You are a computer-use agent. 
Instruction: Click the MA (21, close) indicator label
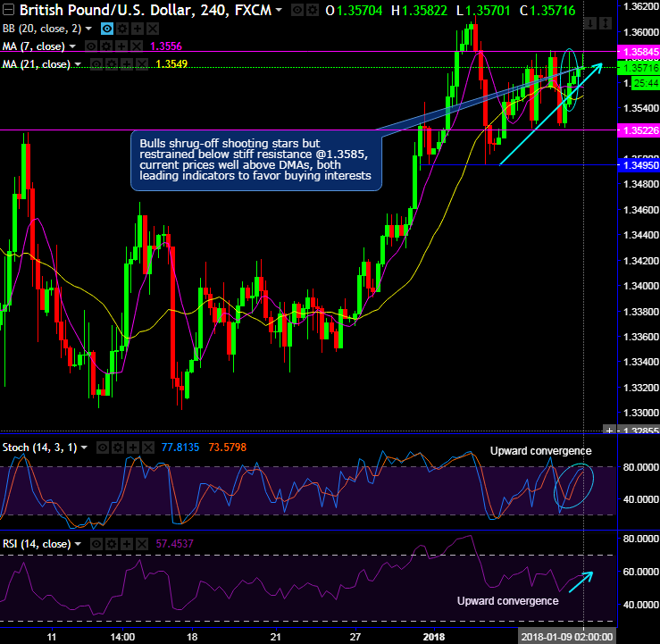click(37, 64)
